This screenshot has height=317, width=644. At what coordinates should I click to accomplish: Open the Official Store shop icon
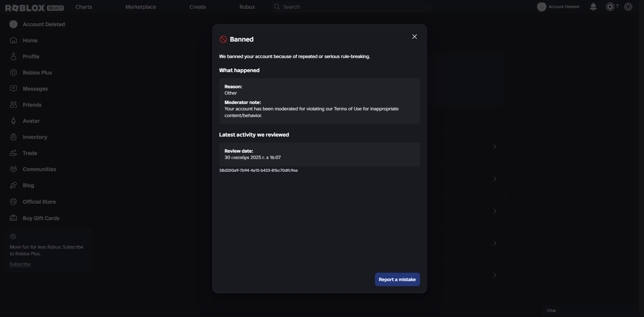pos(13,202)
